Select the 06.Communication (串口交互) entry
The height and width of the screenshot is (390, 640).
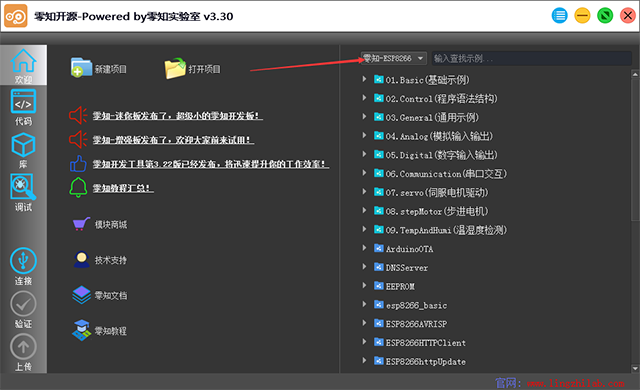446,174
